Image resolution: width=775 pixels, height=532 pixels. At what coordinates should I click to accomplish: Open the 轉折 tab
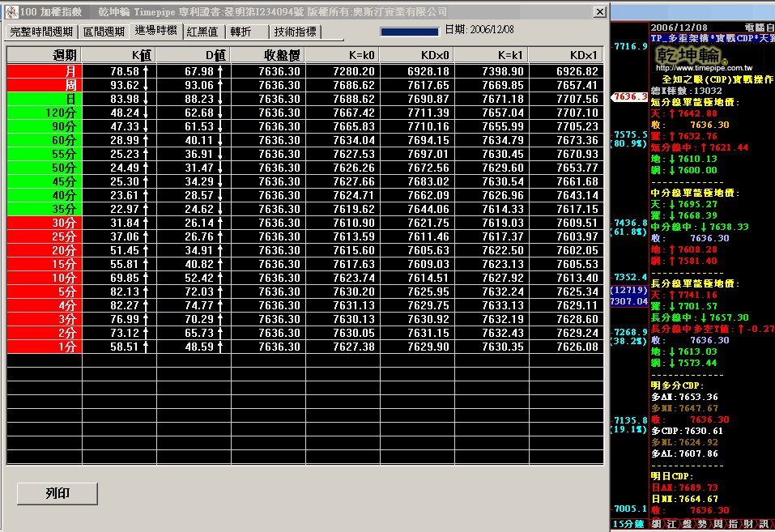[x=241, y=32]
